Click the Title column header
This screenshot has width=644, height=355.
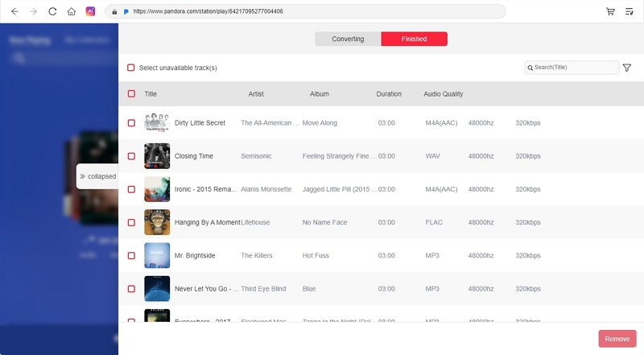click(x=151, y=94)
